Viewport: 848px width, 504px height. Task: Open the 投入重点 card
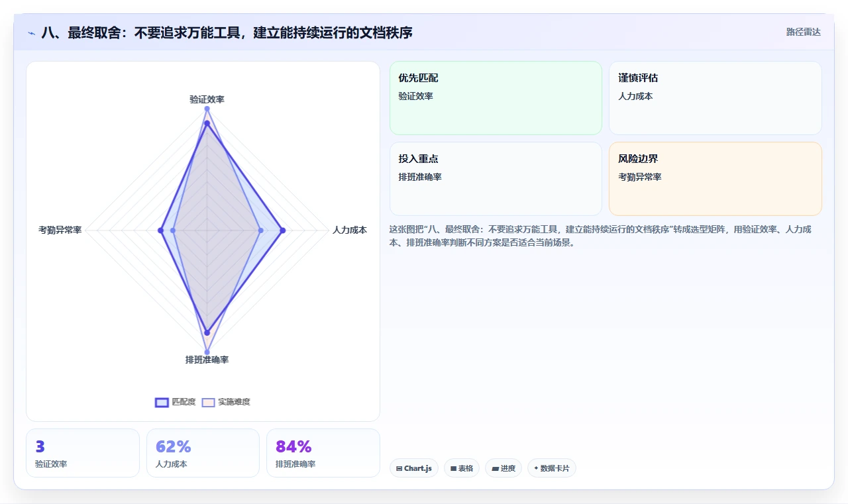496,179
